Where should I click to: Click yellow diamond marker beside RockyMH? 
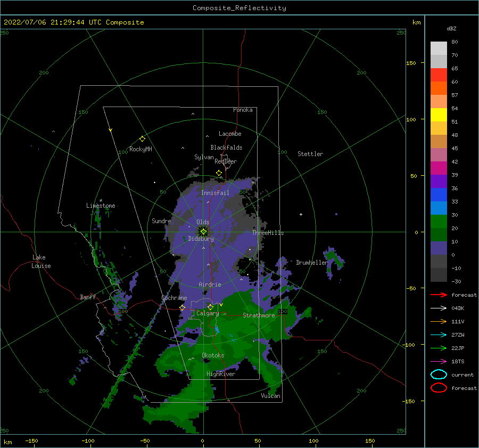tap(142, 139)
